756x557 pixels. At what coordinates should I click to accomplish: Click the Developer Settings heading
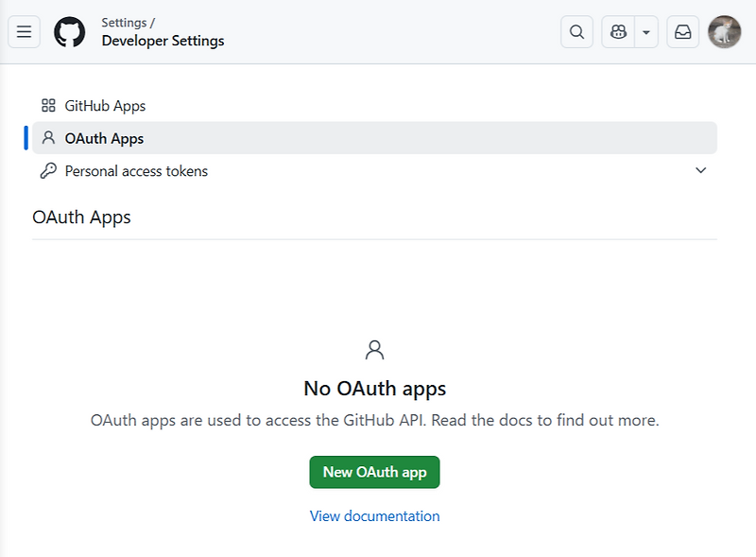pos(163,41)
